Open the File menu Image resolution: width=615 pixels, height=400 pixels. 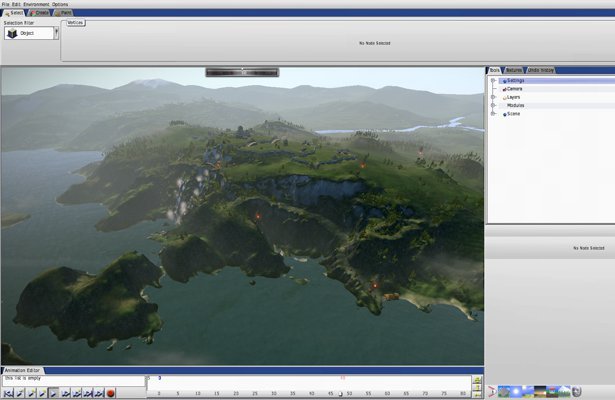(x=5, y=4)
